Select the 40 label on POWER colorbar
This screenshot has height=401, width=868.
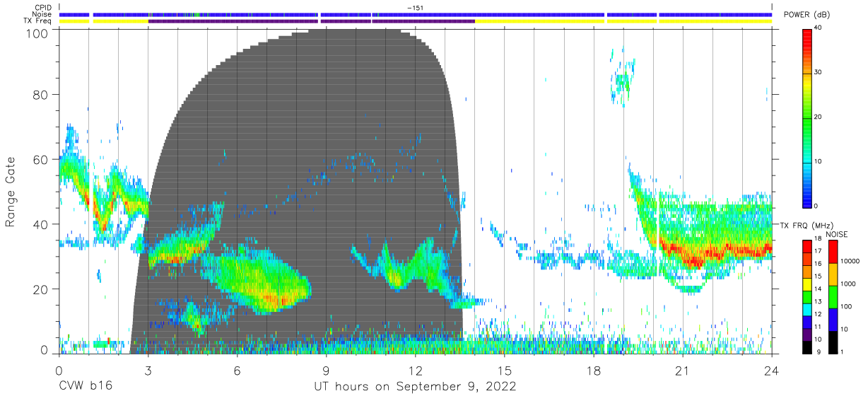click(x=819, y=28)
